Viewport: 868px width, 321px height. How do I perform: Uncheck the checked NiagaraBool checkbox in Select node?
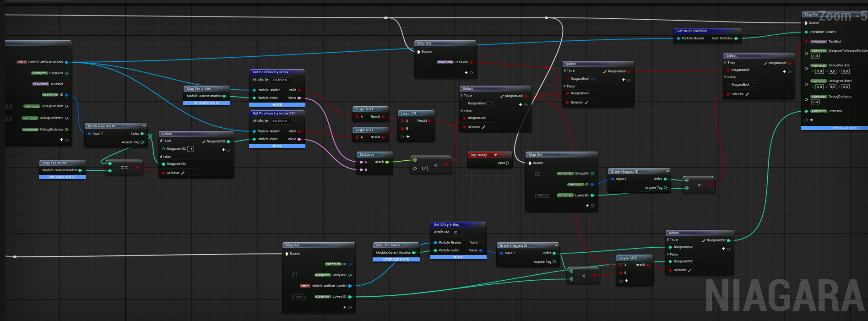(x=592, y=79)
